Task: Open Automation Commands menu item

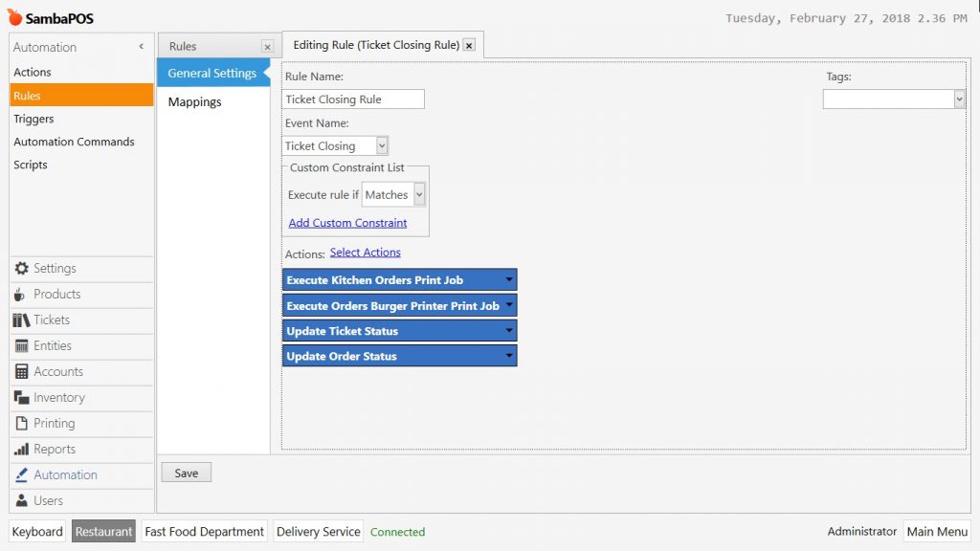Action: [x=81, y=142]
